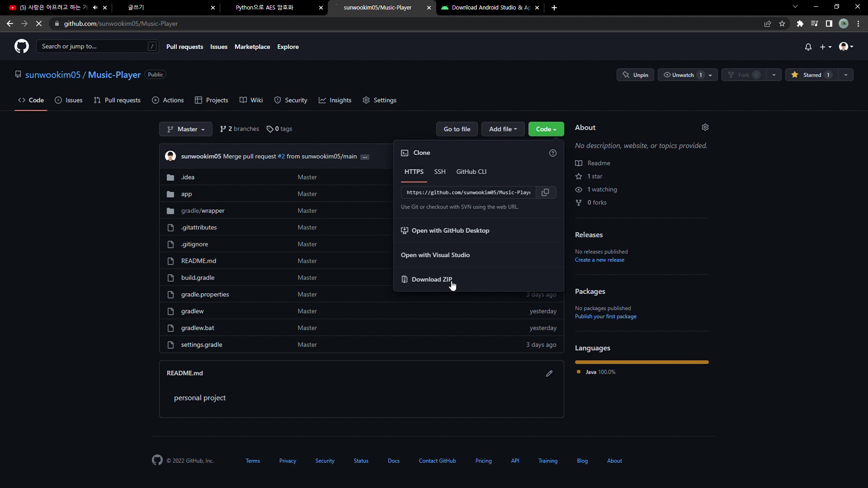Click the Java language bar

tap(642, 362)
